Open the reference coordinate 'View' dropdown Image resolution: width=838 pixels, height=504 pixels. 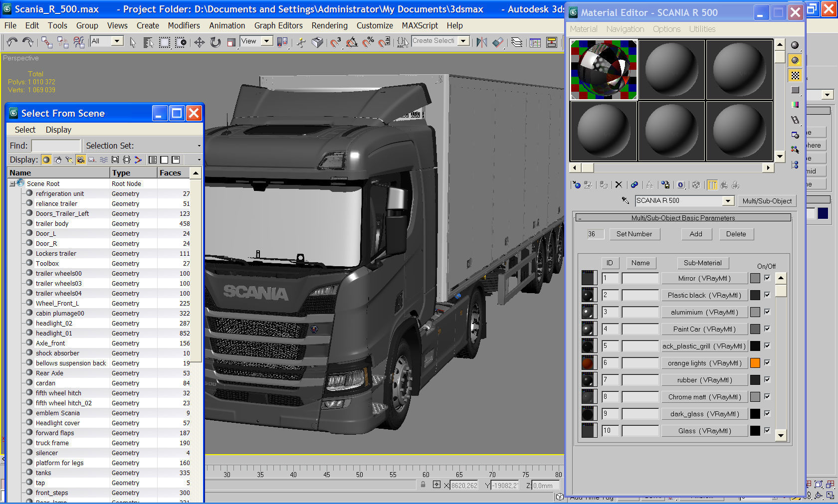click(267, 41)
